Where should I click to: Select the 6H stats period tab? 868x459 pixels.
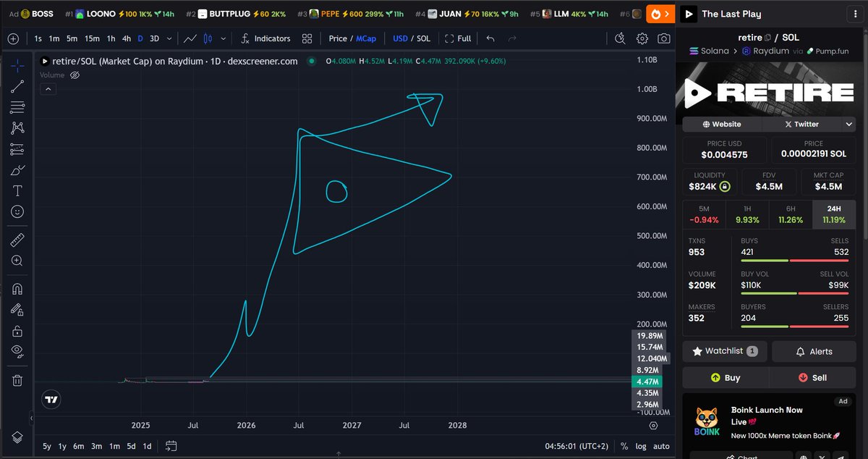click(791, 214)
